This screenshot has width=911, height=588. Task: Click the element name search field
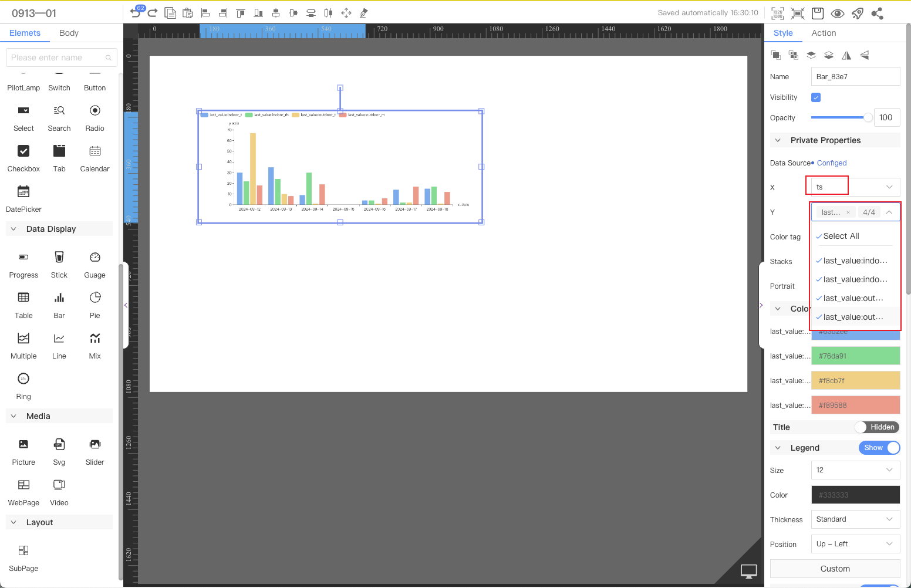pos(58,58)
